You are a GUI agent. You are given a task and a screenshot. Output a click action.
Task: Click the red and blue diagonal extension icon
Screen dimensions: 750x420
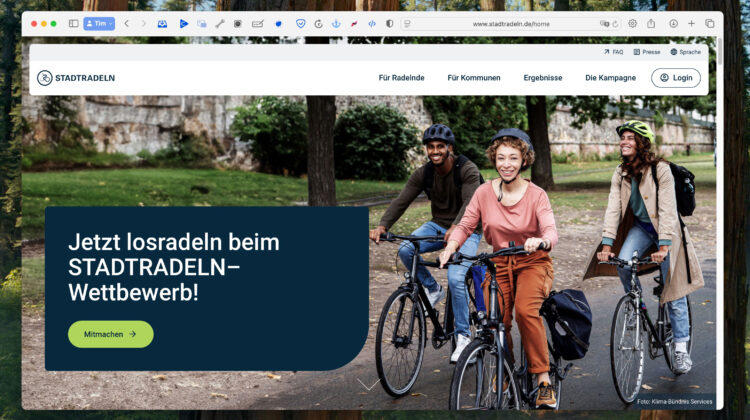coord(354,23)
